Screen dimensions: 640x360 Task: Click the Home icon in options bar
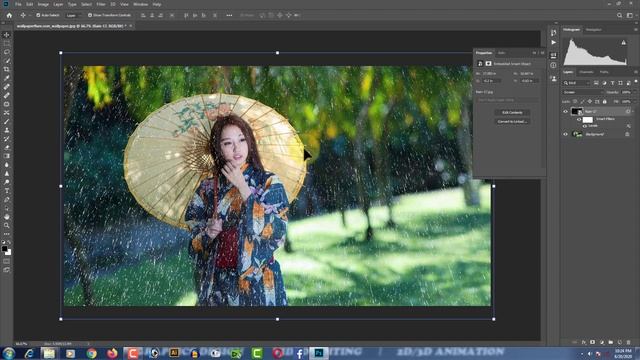click(x=9, y=15)
